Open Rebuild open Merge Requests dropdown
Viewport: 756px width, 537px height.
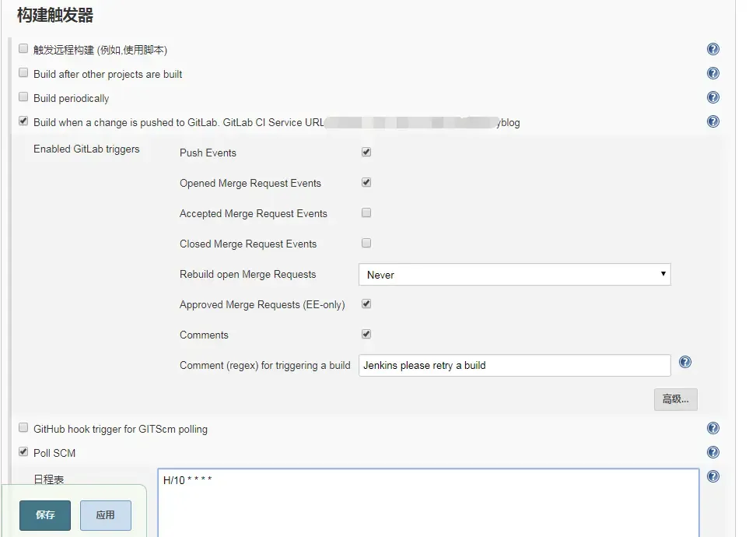click(x=514, y=275)
